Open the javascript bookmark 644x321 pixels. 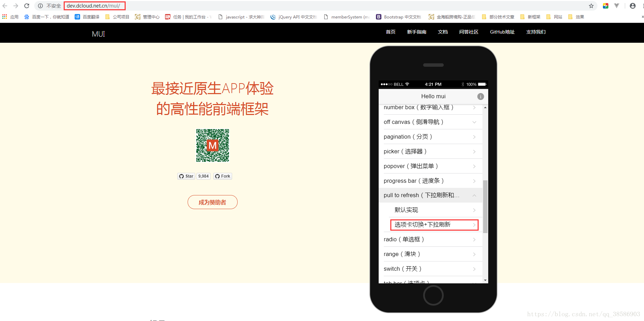click(x=241, y=17)
